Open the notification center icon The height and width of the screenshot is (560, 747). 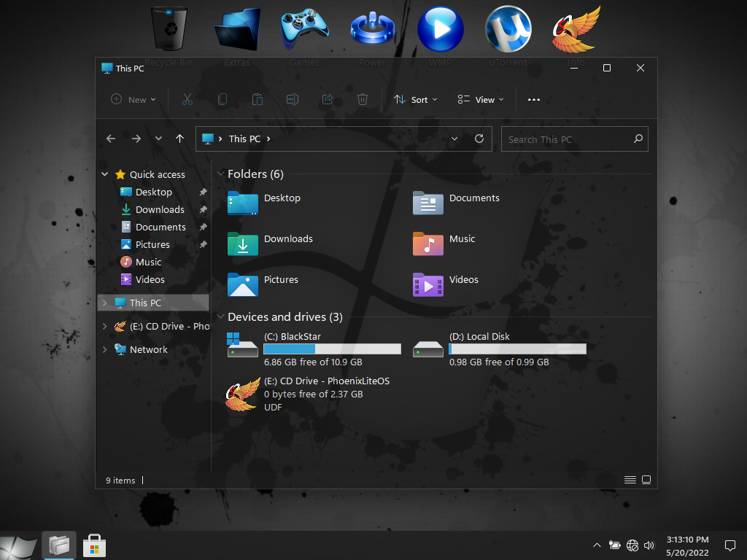[x=729, y=545]
